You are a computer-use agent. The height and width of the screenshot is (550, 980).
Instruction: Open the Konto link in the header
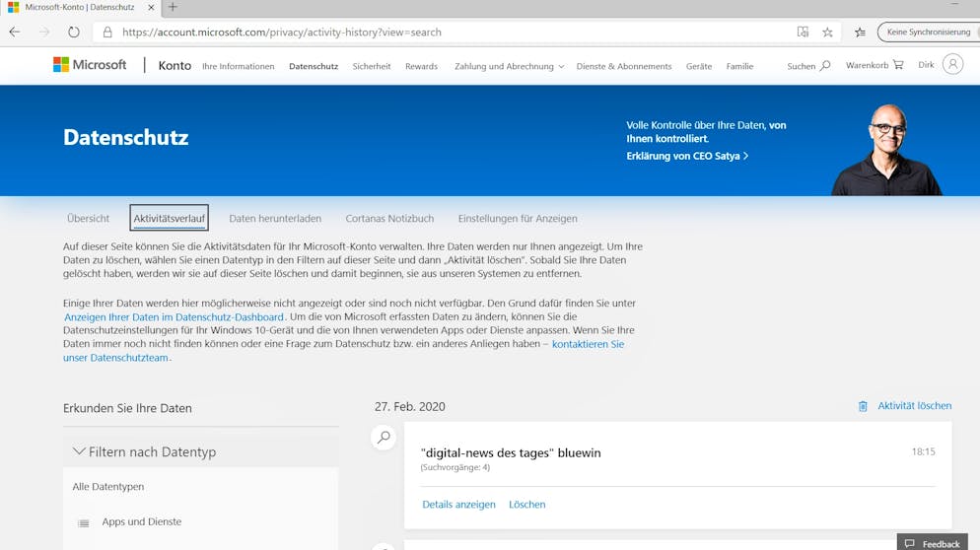[x=175, y=66]
